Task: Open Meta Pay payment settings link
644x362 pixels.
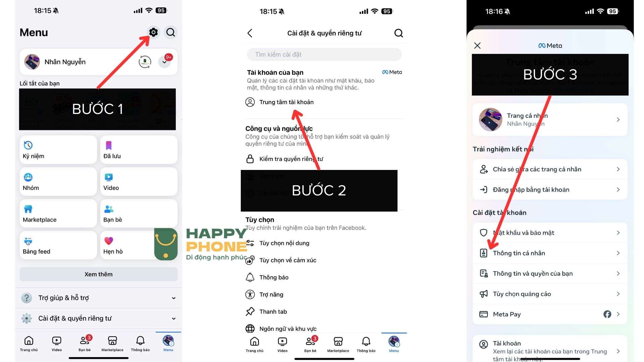Action: (550, 314)
